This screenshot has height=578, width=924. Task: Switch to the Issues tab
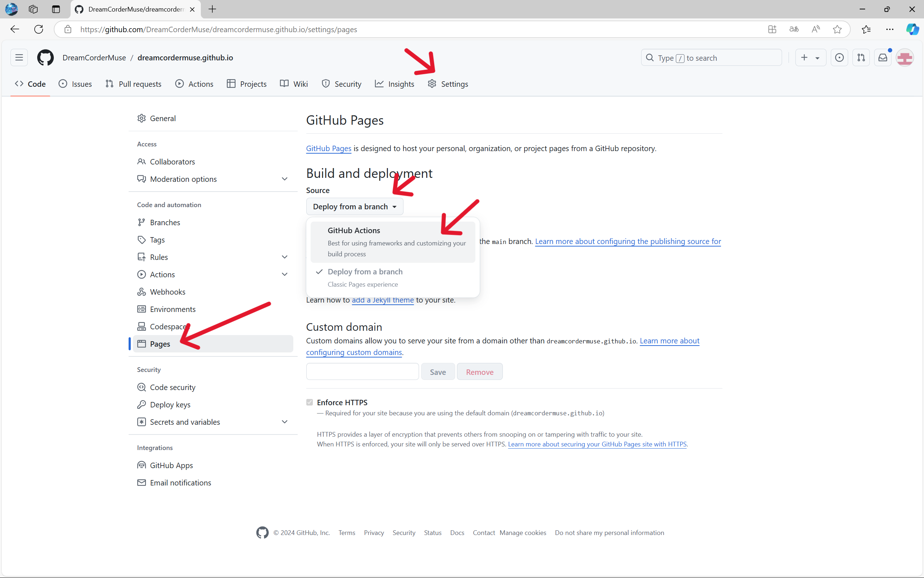[75, 84]
